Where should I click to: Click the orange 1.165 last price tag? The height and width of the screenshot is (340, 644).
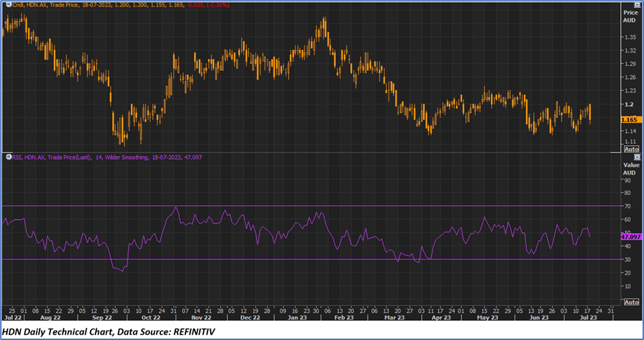point(630,119)
